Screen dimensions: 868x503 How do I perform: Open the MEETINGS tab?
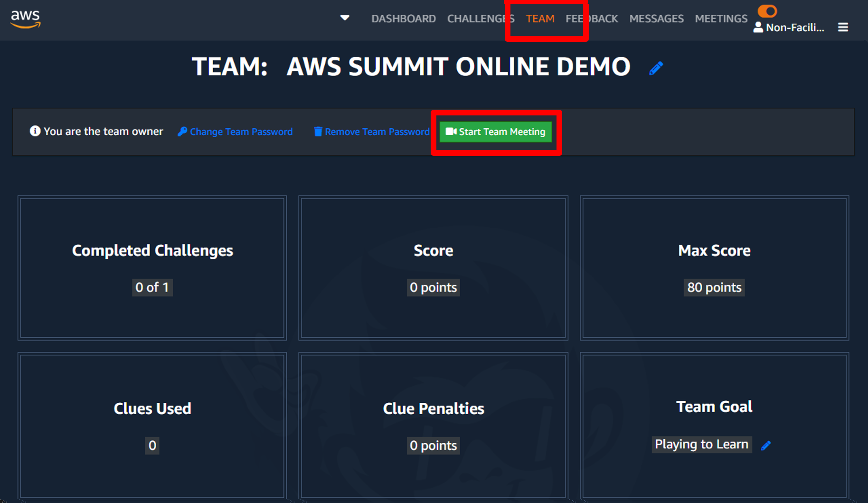[721, 19]
